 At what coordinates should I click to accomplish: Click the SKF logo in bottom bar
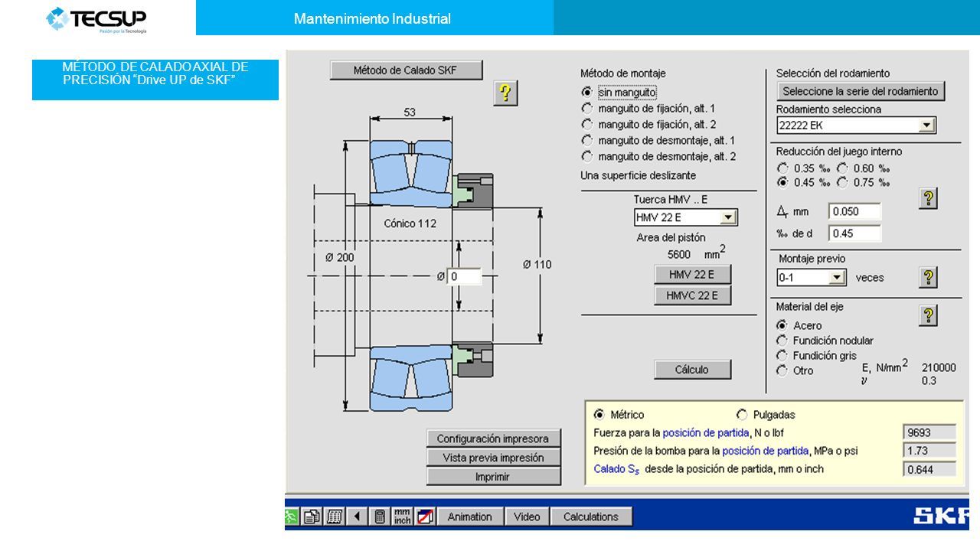942,516
